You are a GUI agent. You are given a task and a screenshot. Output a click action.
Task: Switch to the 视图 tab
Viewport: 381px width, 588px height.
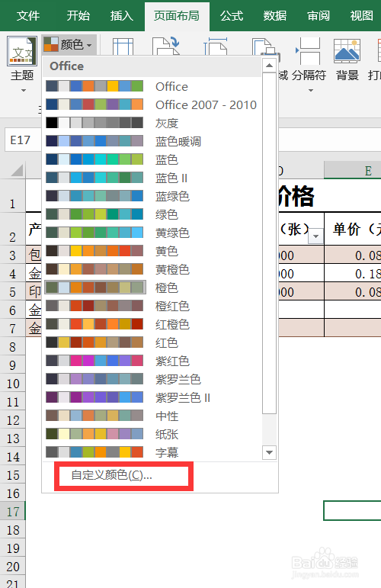coord(361,16)
